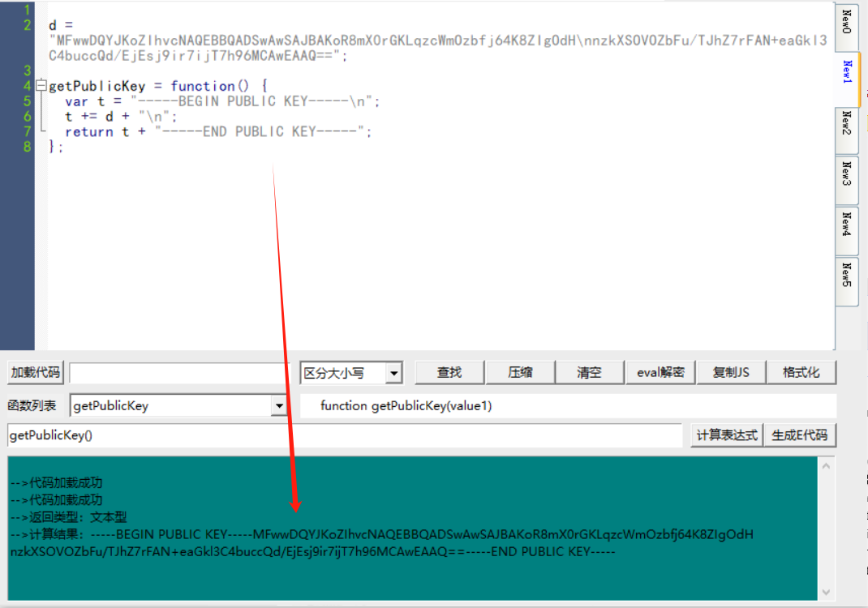This screenshot has height=608, width=868.
Task: Click the 清空 clear button
Action: click(590, 372)
